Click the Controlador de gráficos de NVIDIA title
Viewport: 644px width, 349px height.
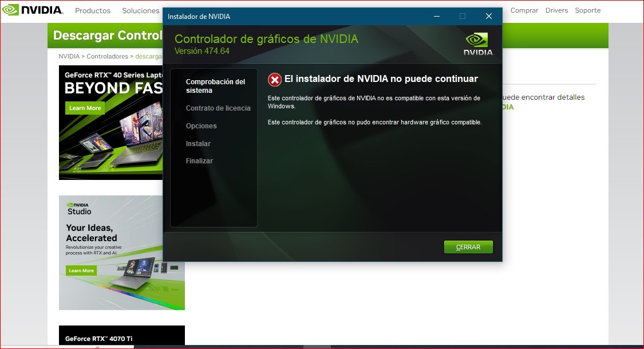266,39
